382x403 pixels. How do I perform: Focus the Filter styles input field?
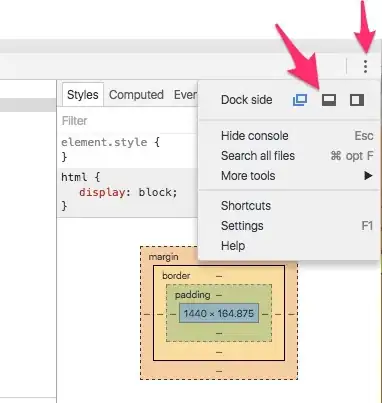[x=128, y=121]
